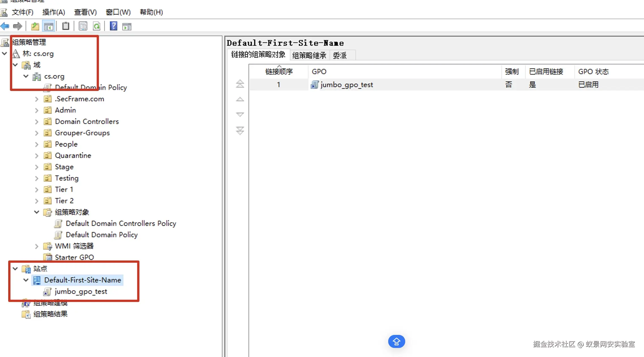This screenshot has width=644, height=357.
Task: Move the link to bottom with the double-down arrow
Action: pyautogui.click(x=240, y=131)
